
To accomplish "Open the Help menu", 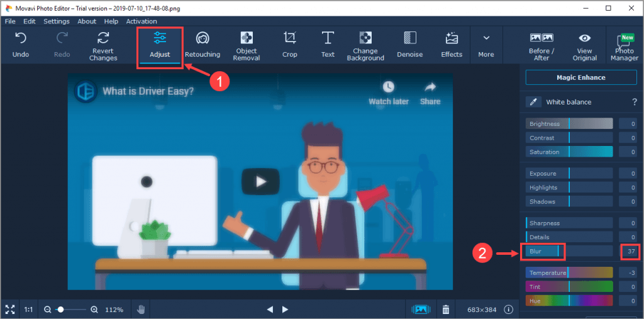I will (x=111, y=21).
